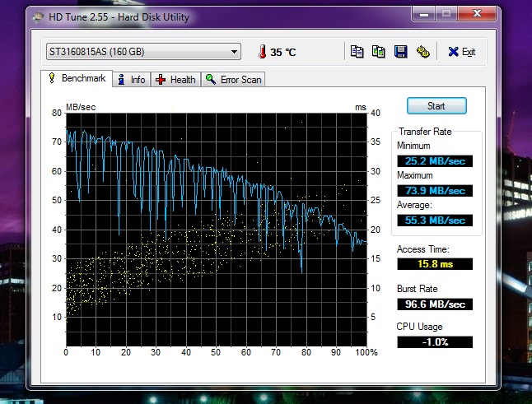The image size is (532, 404).
Task: Click the floppy disk save icon
Action: click(400, 52)
